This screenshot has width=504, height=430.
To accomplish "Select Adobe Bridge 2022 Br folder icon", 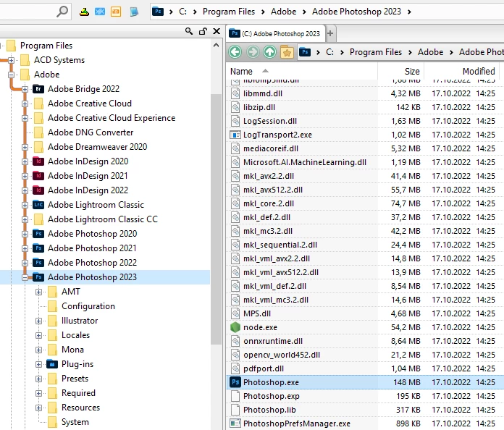I will 38,89.
